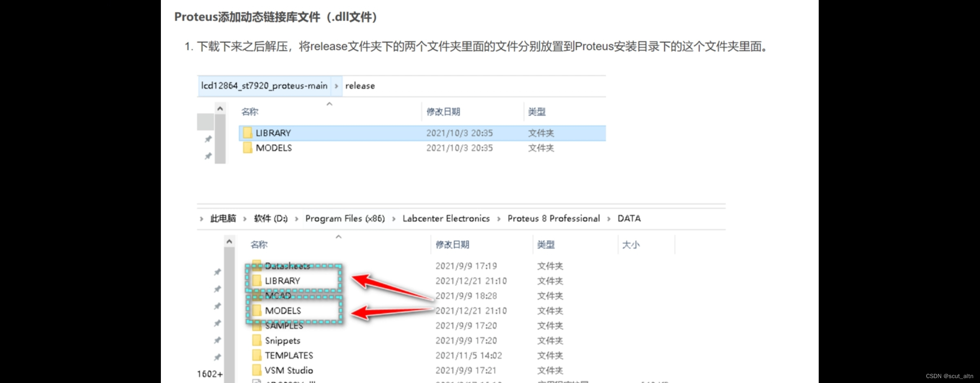Navigate to Proteus 8 Professional breadcrumb
Viewport: 980px width, 383px height.
pyautogui.click(x=554, y=218)
